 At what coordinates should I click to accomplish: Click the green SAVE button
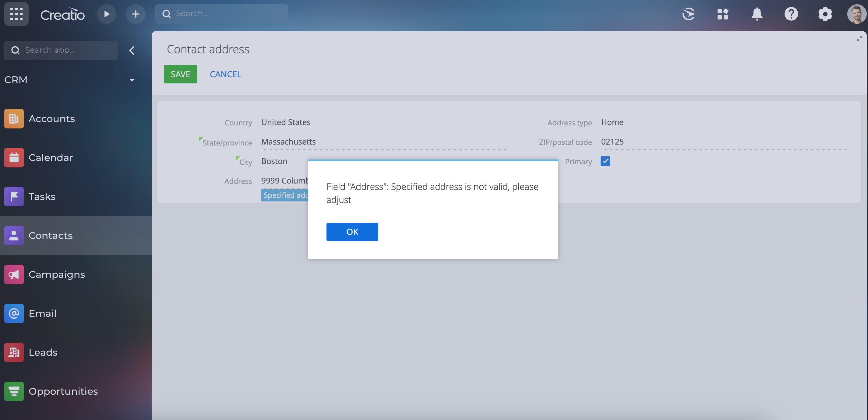(180, 74)
